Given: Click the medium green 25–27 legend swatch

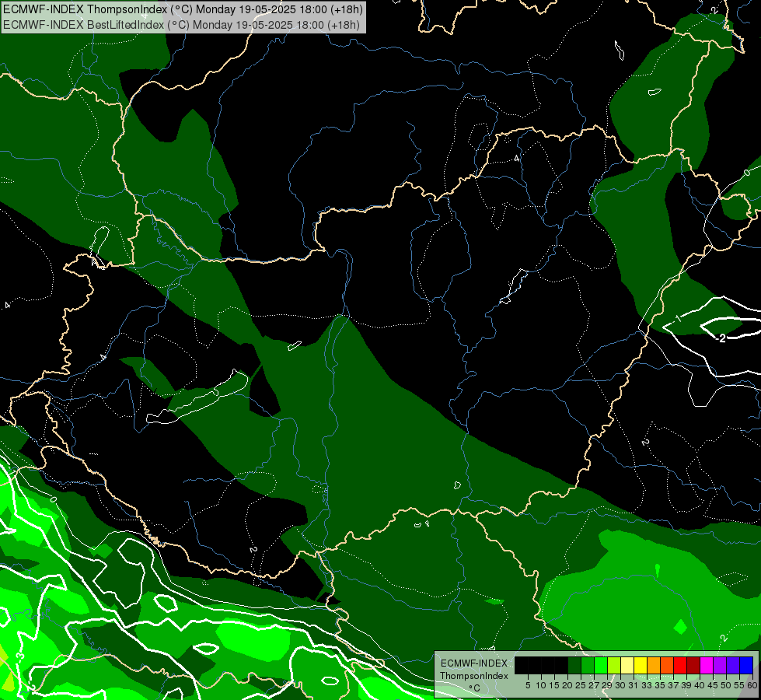Looking at the screenshot, I should point(588,666).
